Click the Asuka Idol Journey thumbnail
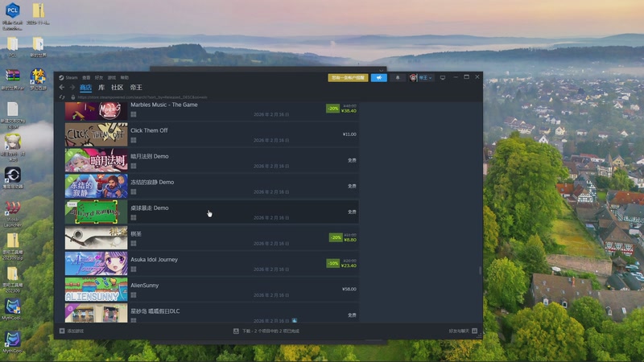Screen dimensions: 644x362 (x=96, y=264)
